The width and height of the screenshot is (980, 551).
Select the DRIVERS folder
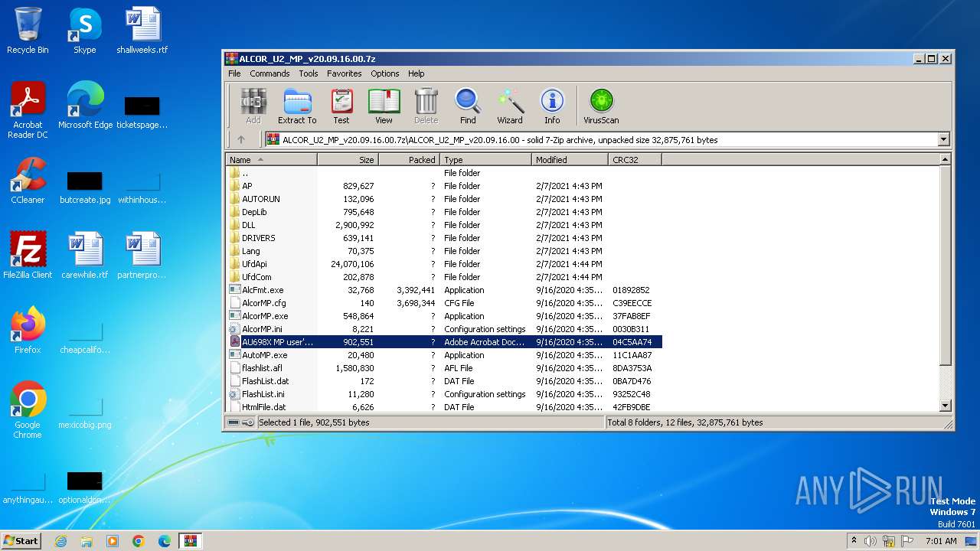point(258,238)
